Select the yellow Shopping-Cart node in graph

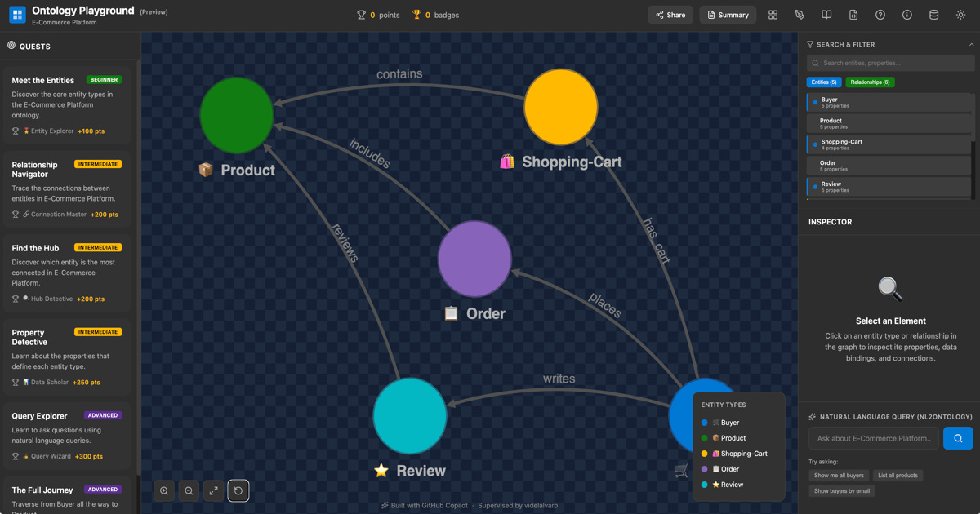[x=561, y=107]
